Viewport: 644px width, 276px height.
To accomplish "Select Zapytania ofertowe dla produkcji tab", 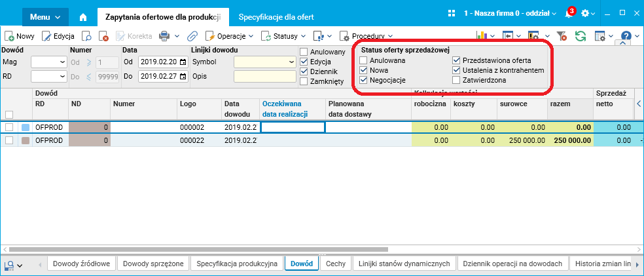I will click(163, 17).
